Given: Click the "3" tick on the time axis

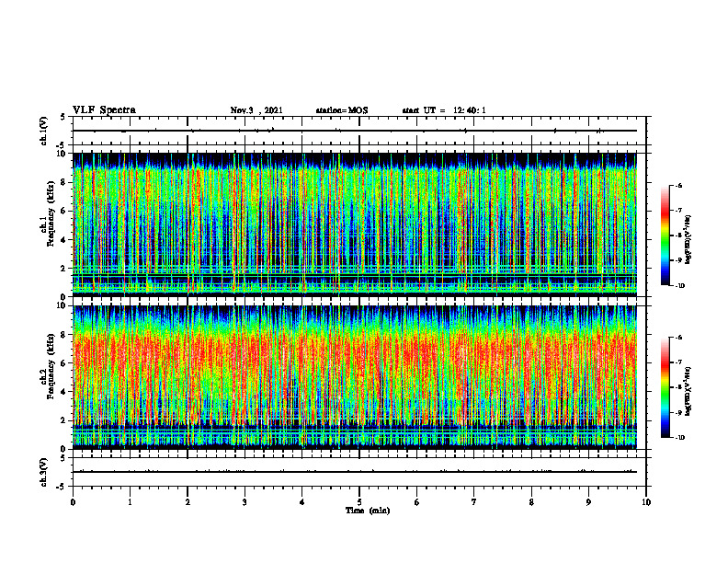Looking at the screenshot, I should pos(245,502).
